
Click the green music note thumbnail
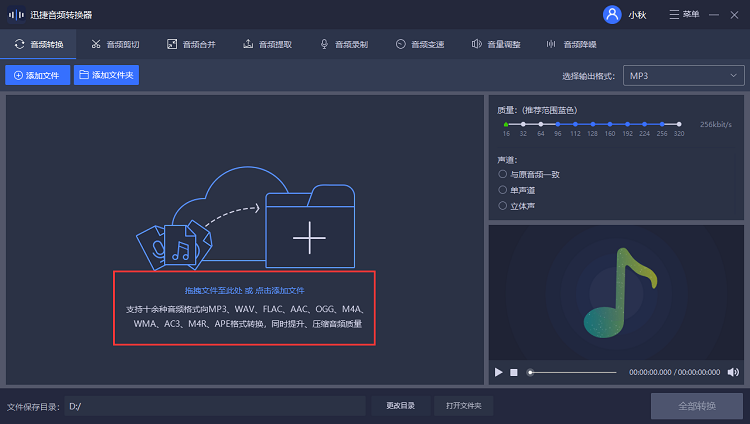click(x=620, y=293)
